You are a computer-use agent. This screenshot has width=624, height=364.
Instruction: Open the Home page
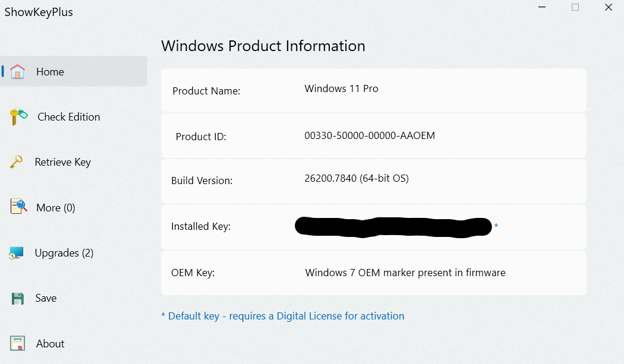[74, 71]
